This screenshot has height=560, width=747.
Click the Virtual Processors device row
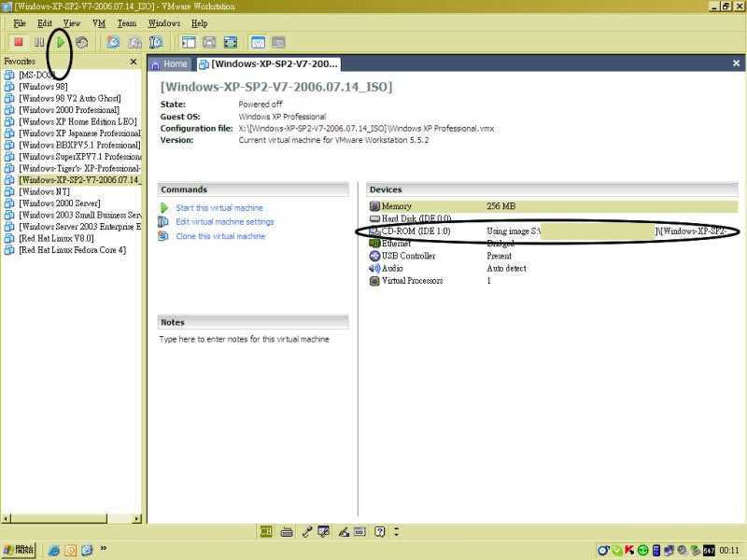point(553,281)
